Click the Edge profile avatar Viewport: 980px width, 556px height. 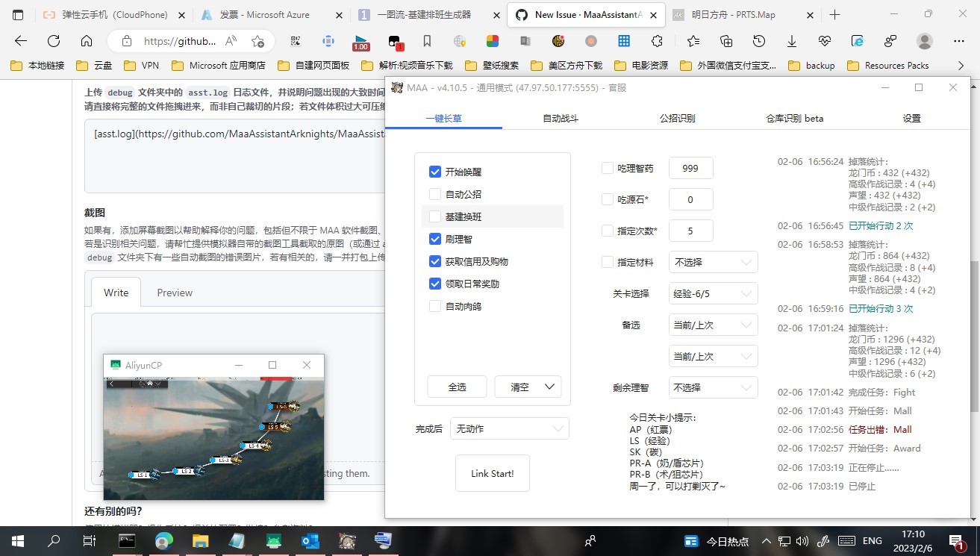[x=926, y=42]
